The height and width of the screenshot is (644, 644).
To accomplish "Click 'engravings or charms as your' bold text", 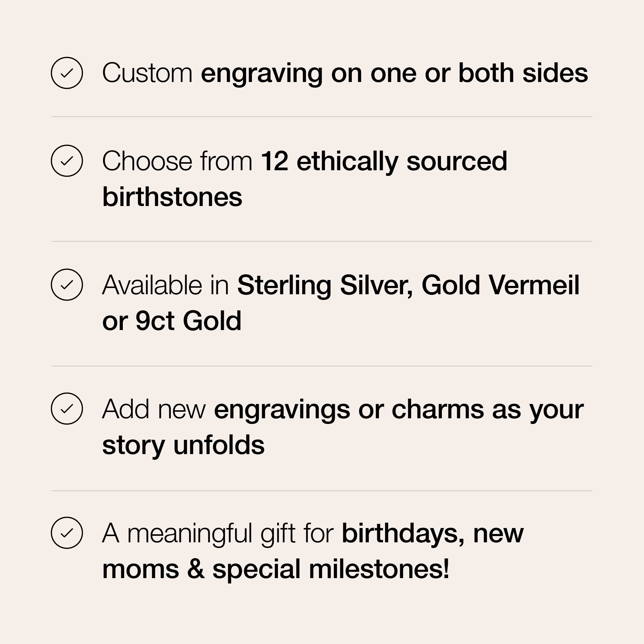I will tap(399, 409).
